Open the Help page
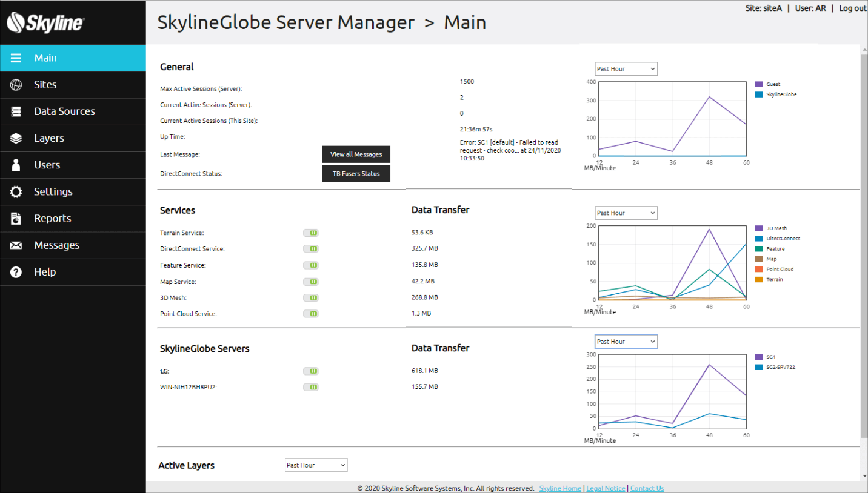This screenshot has width=868, height=493. tap(73, 272)
